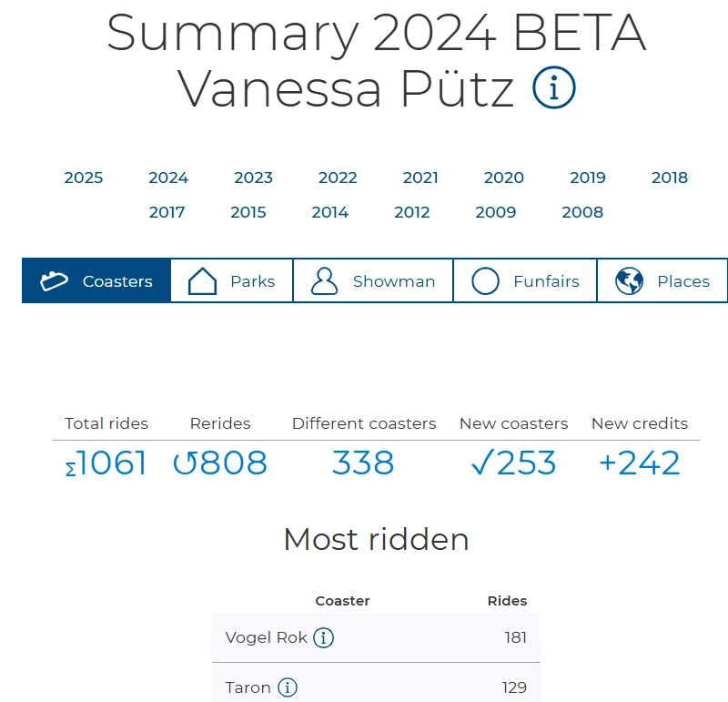Click the New credits value +242

(639, 463)
